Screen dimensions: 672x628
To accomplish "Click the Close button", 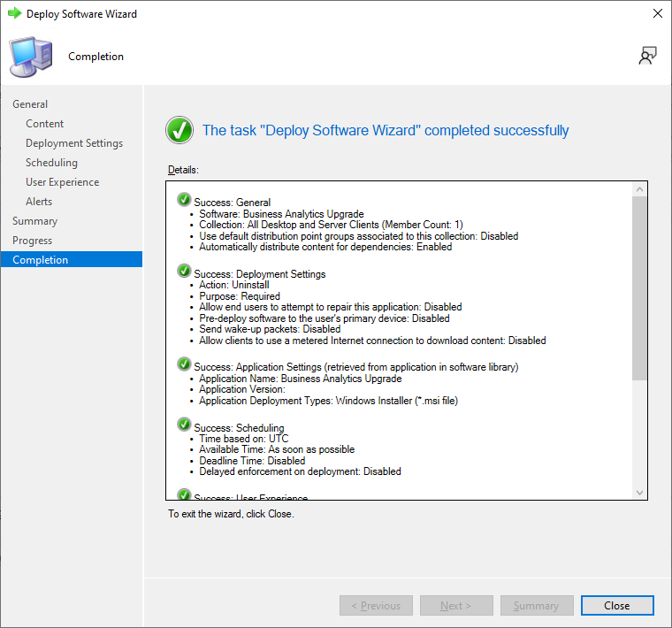I will pos(617,605).
